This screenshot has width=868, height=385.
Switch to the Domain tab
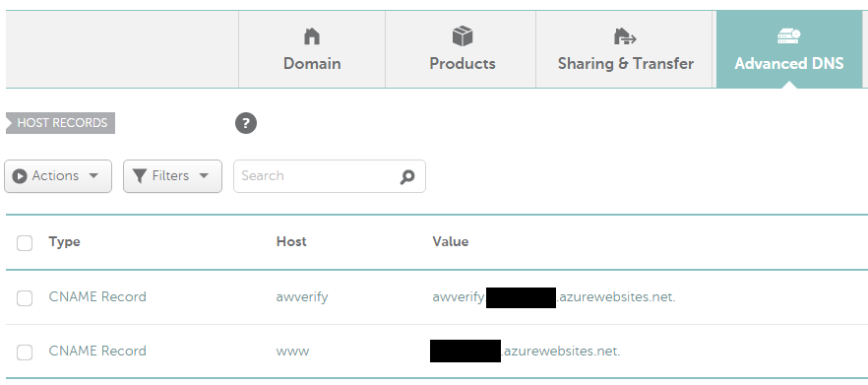tap(312, 49)
